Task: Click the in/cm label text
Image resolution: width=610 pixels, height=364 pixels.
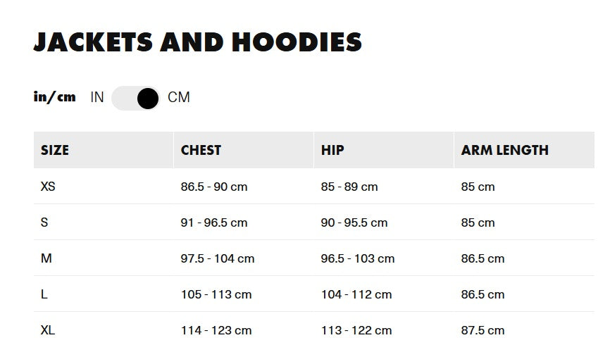Action: (x=54, y=97)
